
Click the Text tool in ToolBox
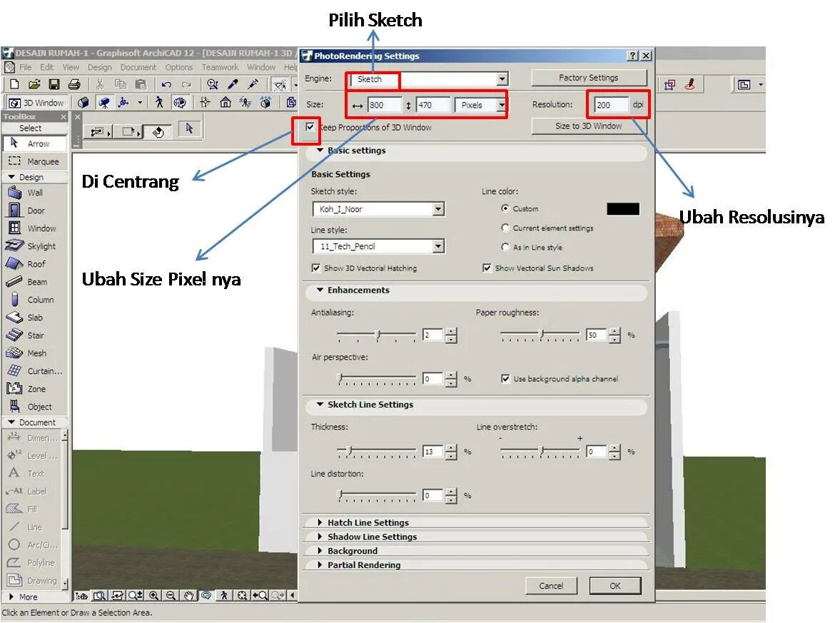click(32, 474)
